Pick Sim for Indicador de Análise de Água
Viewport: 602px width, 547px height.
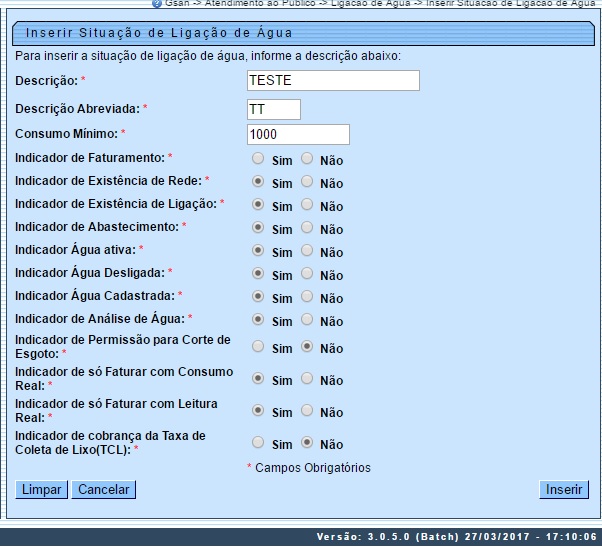(x=258, y=320)
